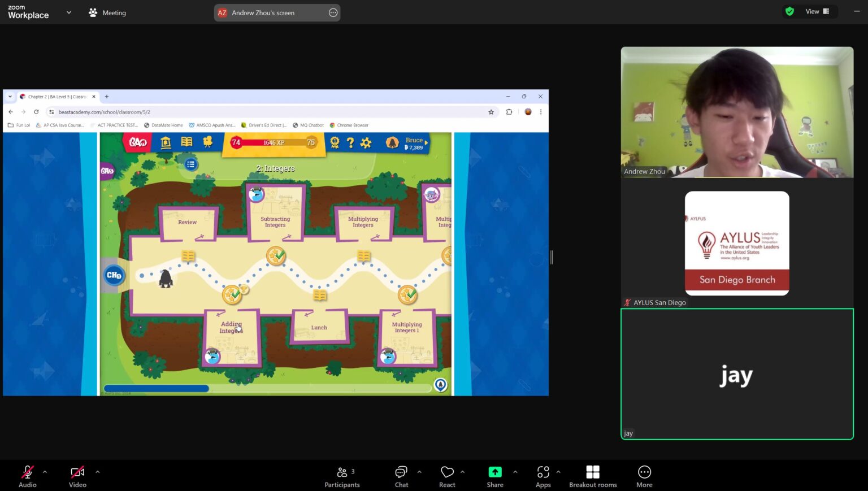Open the achievements ribbon icon

335,142
